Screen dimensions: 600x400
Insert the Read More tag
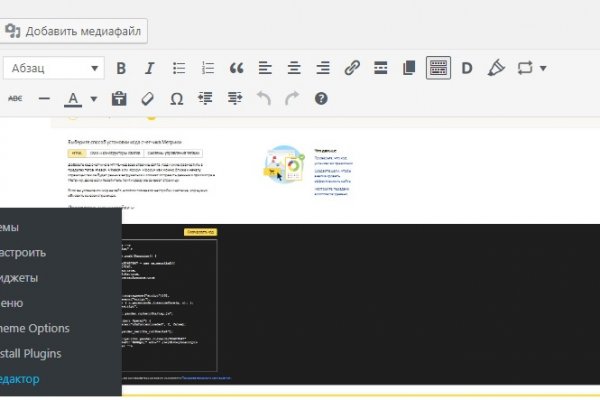[381, 68]
